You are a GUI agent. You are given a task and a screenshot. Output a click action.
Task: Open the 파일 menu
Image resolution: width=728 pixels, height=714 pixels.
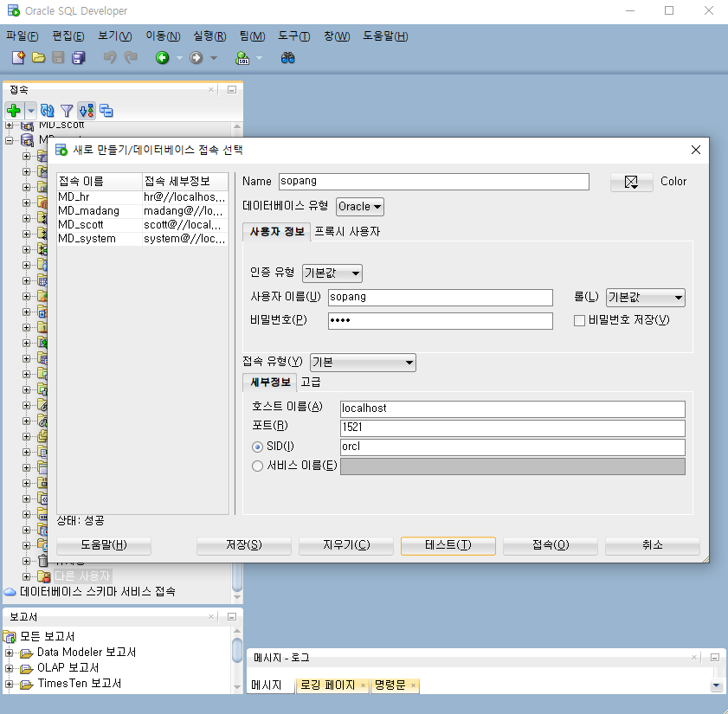pos(22,36)
